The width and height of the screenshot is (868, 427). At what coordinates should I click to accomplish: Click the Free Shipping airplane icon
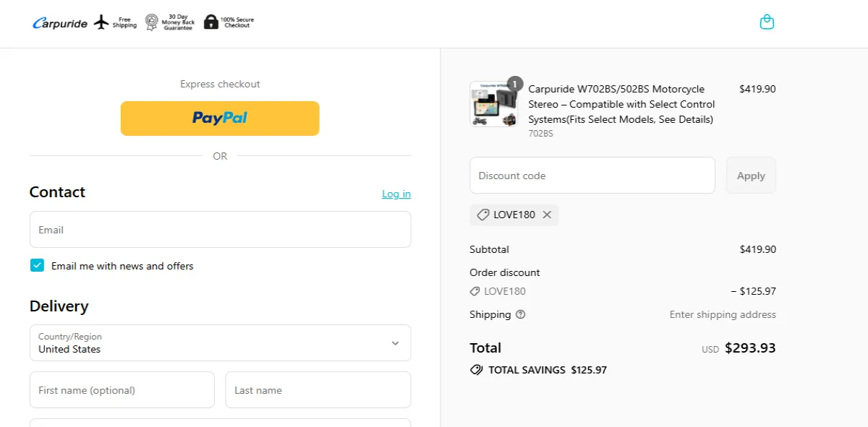pos(101,22)
